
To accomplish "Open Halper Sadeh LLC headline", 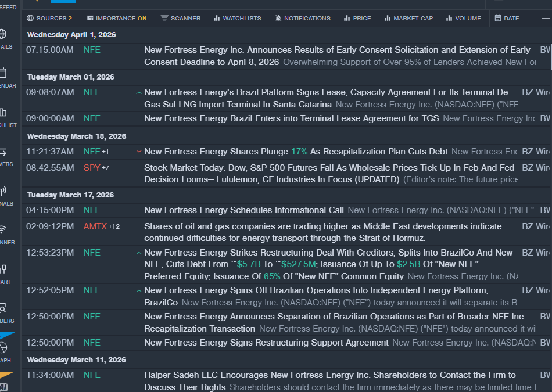I will pyautogui.click(x=330, y=381).
